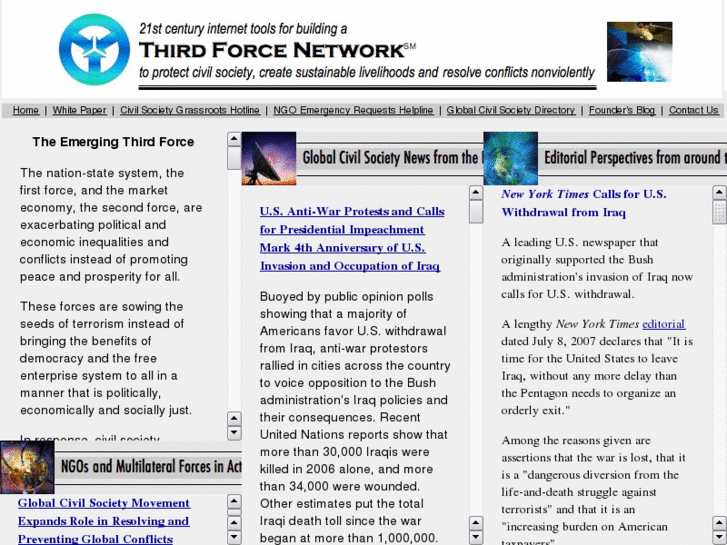Open Global Civil Society Directory
This screenshot has height=545, width=727.
[511, 110]
